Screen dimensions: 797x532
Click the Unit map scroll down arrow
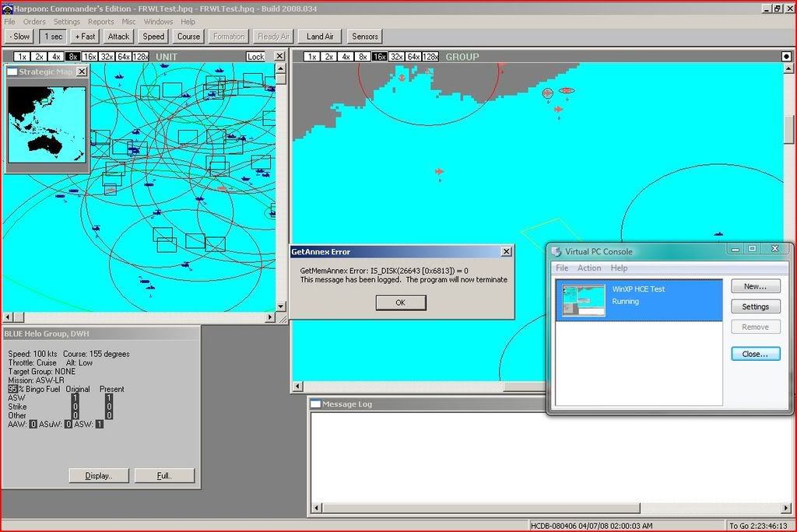[280, 306]
